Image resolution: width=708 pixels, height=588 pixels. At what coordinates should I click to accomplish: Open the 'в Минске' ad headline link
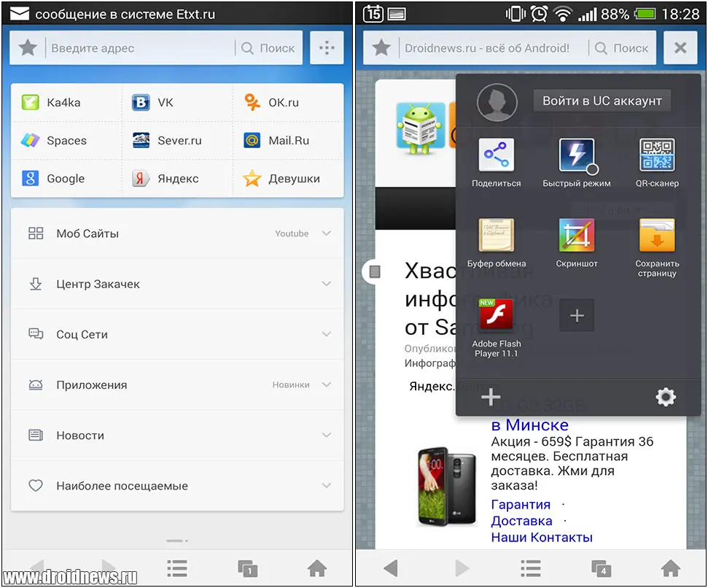[529, 425]
